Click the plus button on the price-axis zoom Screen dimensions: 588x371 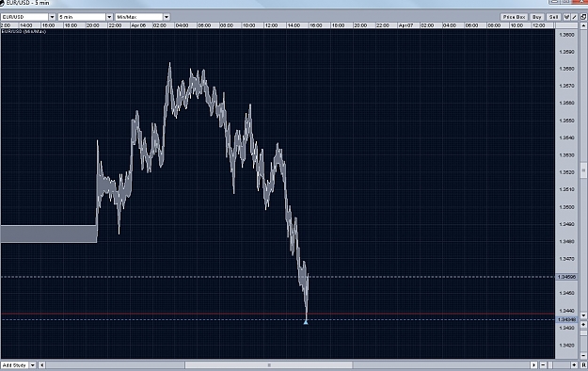click(583, 324)
